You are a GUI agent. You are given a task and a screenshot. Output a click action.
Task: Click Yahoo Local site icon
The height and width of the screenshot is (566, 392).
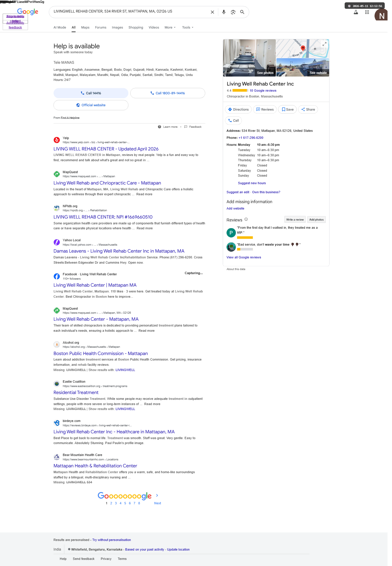pos(57,242)
